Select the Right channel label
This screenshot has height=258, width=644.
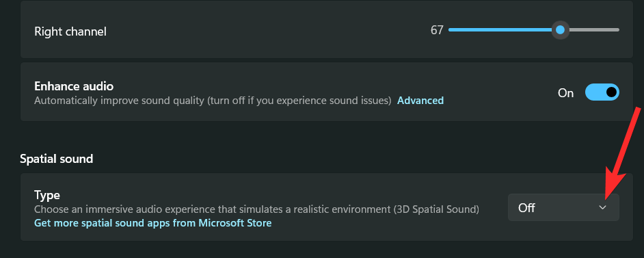click(70, 31)
